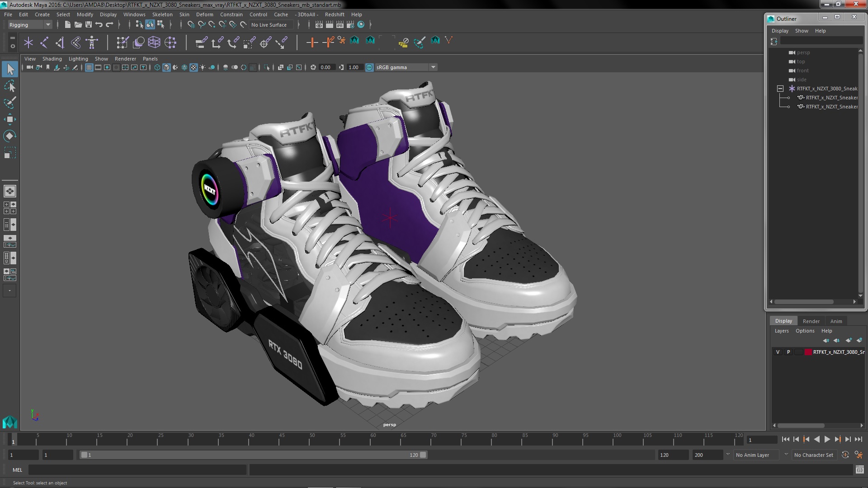The width and height of the screenshot is (868, 488).
Task: Open the Shading viewport menu
Action: (x=52, y=59)
